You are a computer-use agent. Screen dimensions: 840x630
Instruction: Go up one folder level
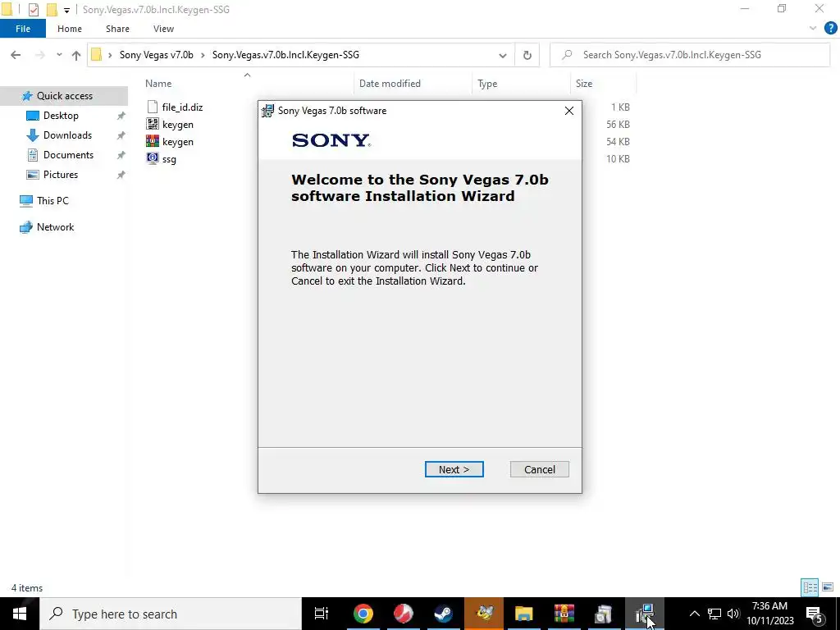(x=76, y=55)
